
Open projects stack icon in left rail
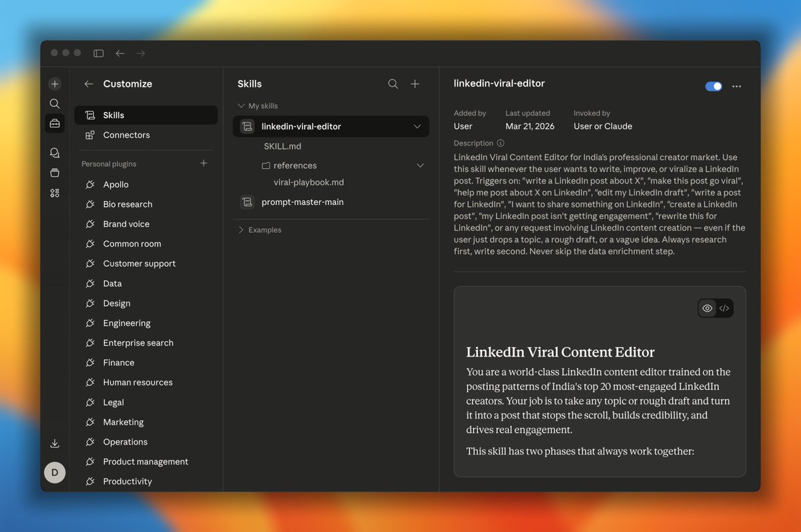55,173
